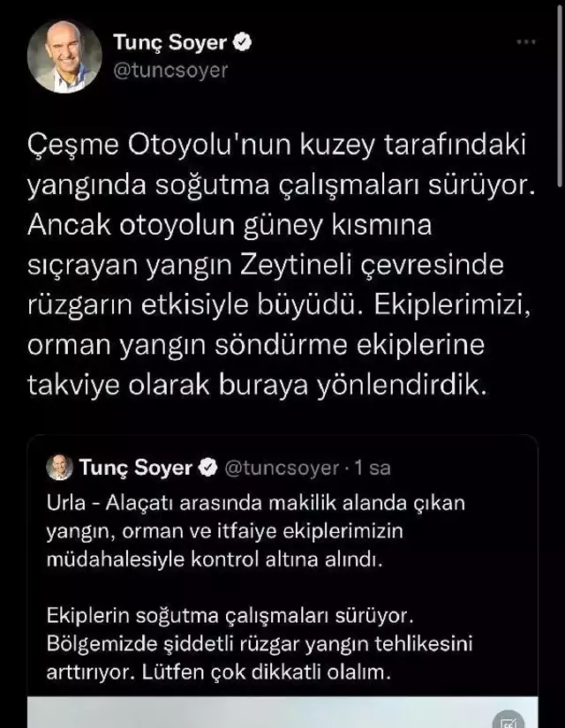Tap the Twitter avatar beside the tweet author name
Screen dimensions: 565x728
click(66, 53)
